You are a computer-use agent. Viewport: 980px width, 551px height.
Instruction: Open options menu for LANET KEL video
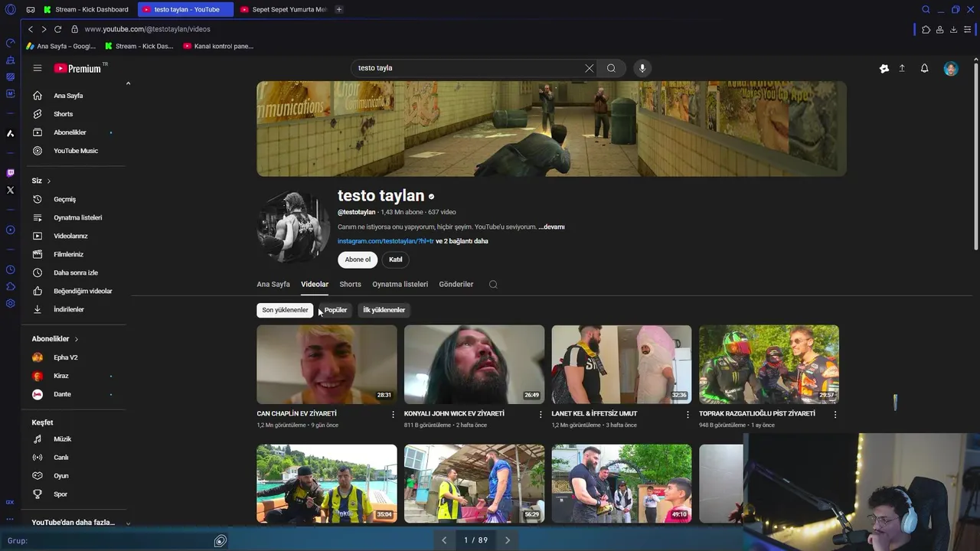click(688, 415)
